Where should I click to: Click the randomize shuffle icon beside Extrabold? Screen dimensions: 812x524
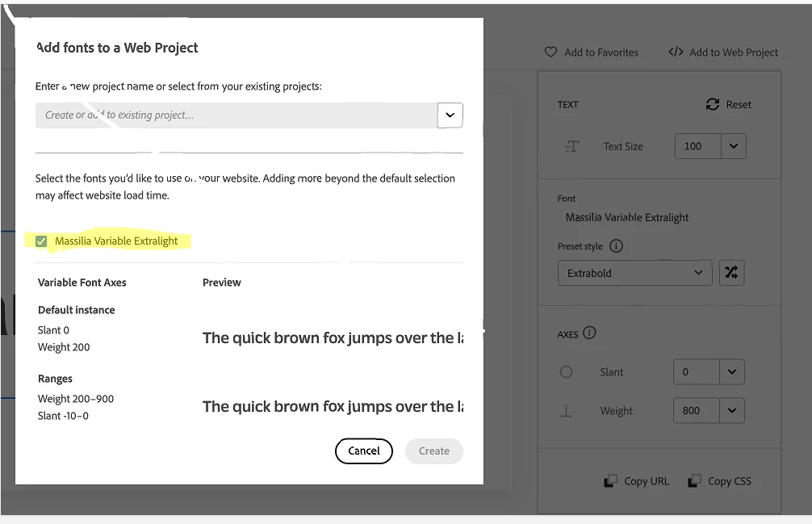[x=731, y=273]
